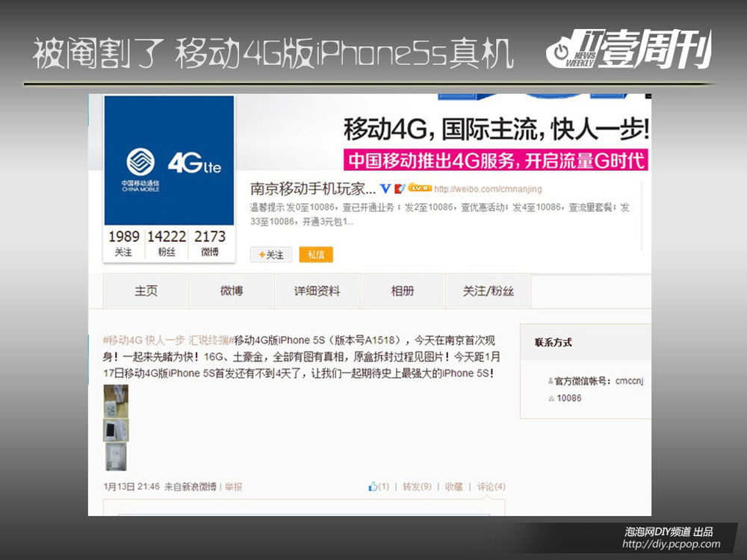The height and width of the screenshot is (560, 747).
Task: Click the 1月13日 21:46 post timestamp
Action: tap(131, 487)
